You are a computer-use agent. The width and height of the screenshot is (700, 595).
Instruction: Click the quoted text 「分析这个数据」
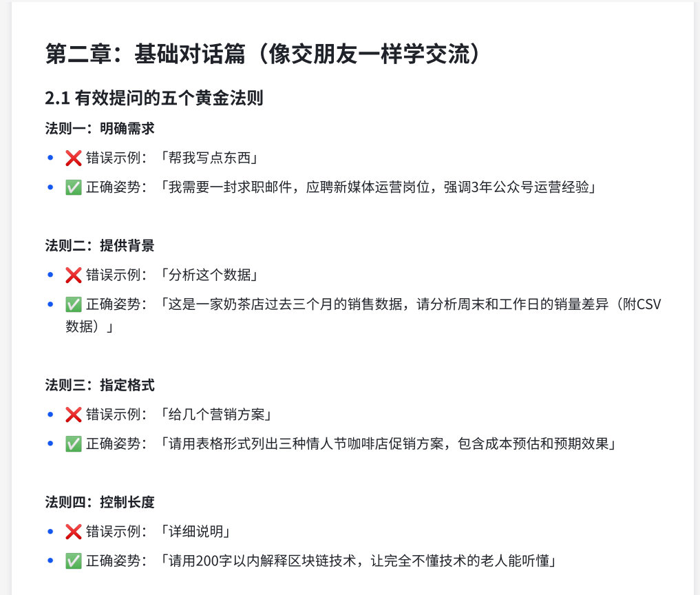coord(209,275)
